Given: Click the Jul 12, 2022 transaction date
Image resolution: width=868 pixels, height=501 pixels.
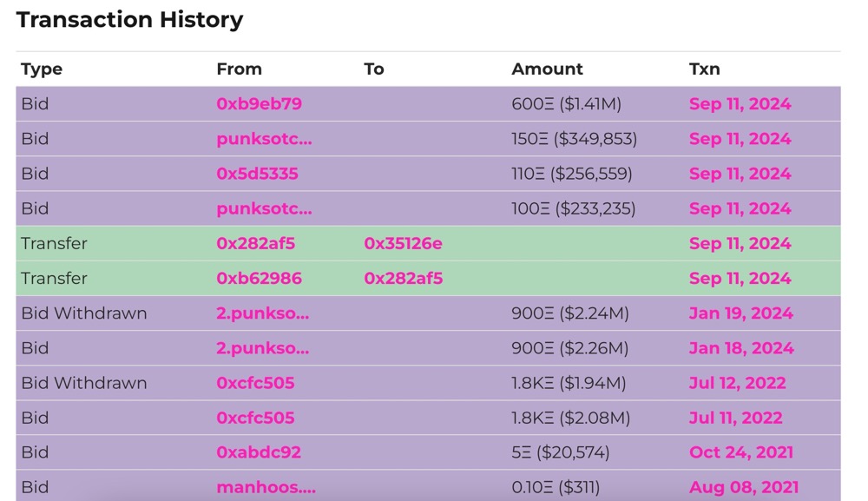Looking at the screenshot, I should (x=737, y=383).
